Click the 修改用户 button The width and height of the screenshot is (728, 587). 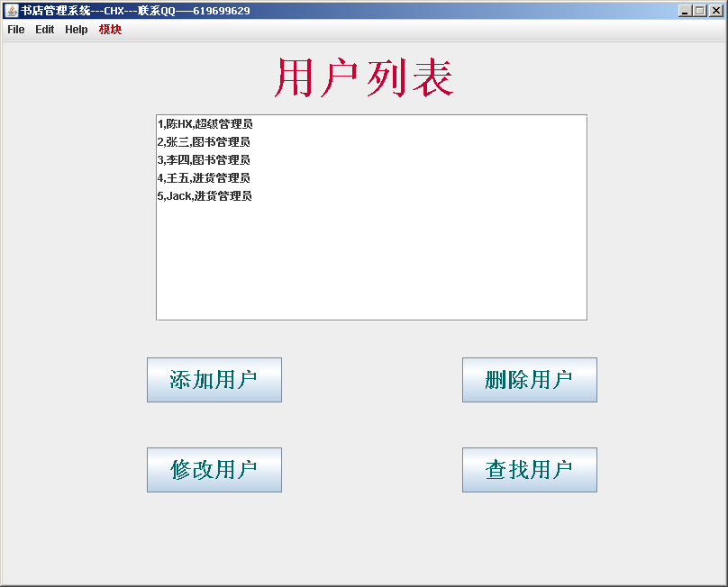pyautogui.click(x=214, y=470)
